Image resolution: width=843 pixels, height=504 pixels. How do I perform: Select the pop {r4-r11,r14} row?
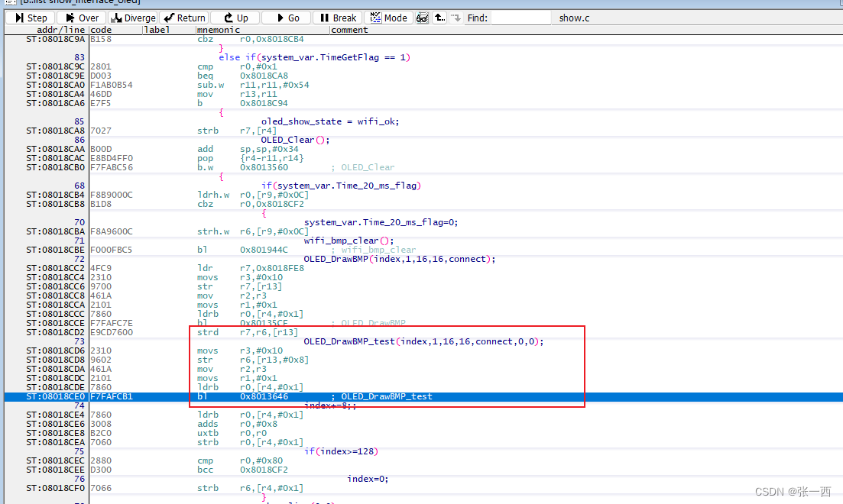click(x=423, y=158)
